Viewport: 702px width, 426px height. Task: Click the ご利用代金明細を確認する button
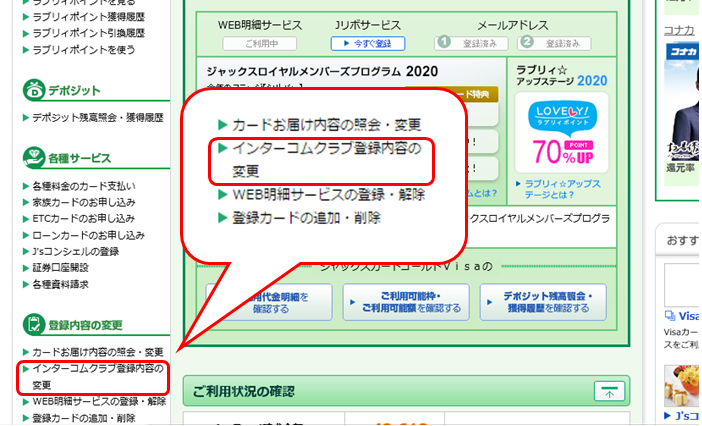click(x=269, y=302)
